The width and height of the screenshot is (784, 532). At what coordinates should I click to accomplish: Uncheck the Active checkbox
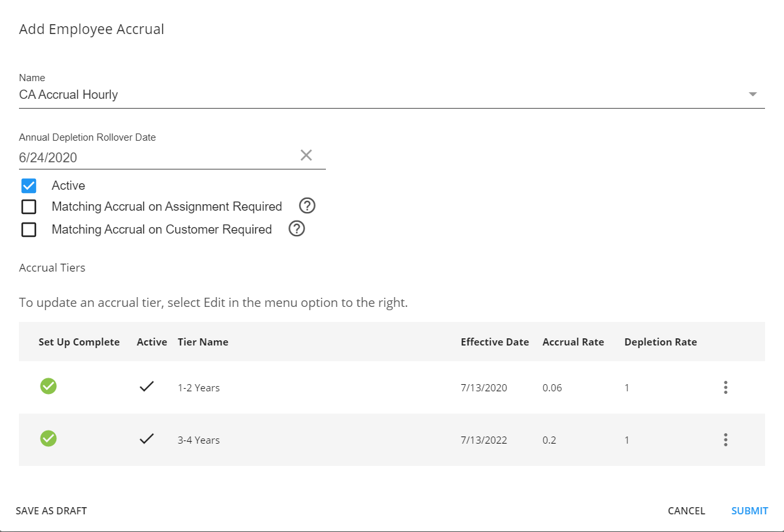(x=29, y=185)
